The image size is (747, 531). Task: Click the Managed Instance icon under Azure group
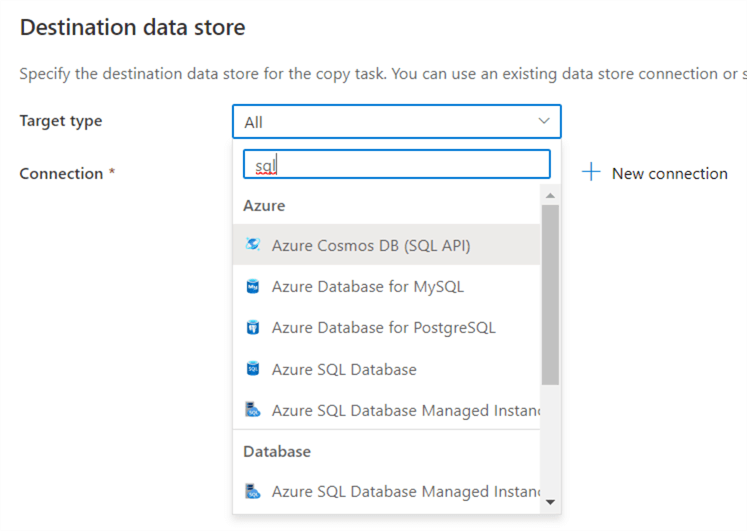[x=252, y=410]
